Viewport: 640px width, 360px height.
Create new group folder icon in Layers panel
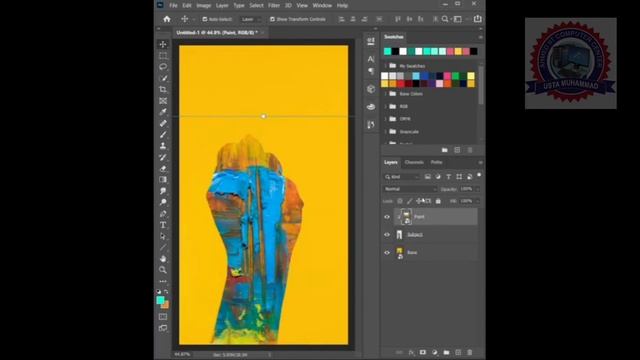coord(447,352)
